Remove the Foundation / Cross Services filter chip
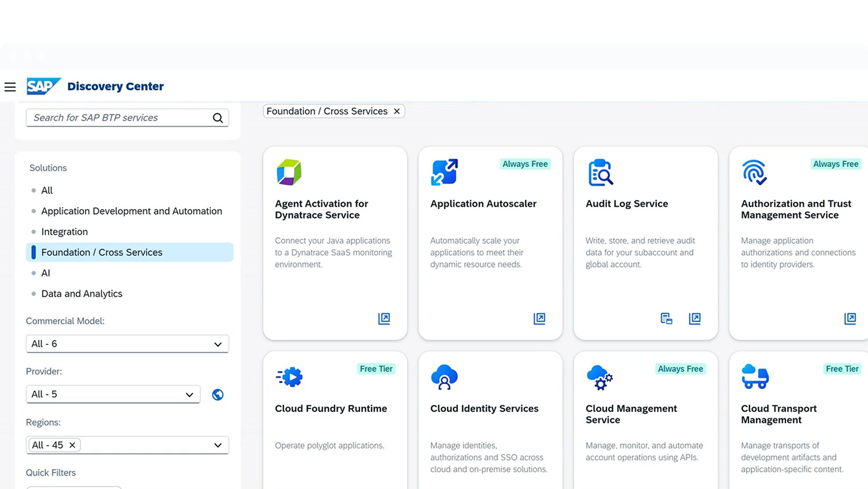Screen dimensions: 868x489 [397, 111]
